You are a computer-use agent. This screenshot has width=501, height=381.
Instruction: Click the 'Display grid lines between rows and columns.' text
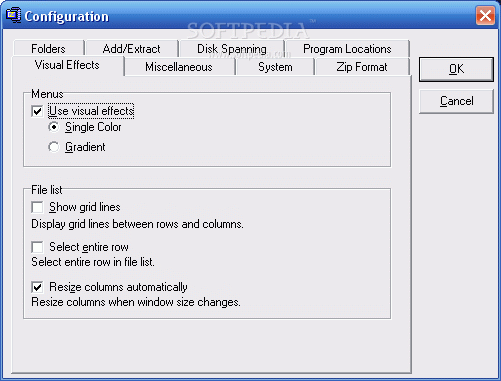pyautogui.click(x=137, y=224)
